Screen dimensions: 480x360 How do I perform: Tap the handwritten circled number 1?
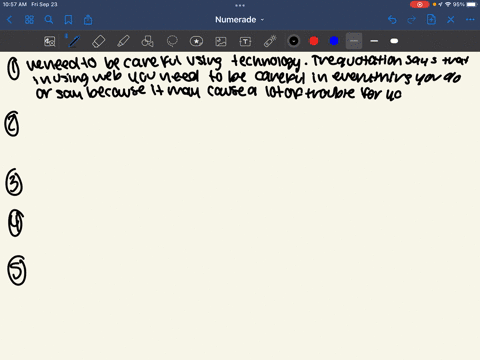click(14, 69)
